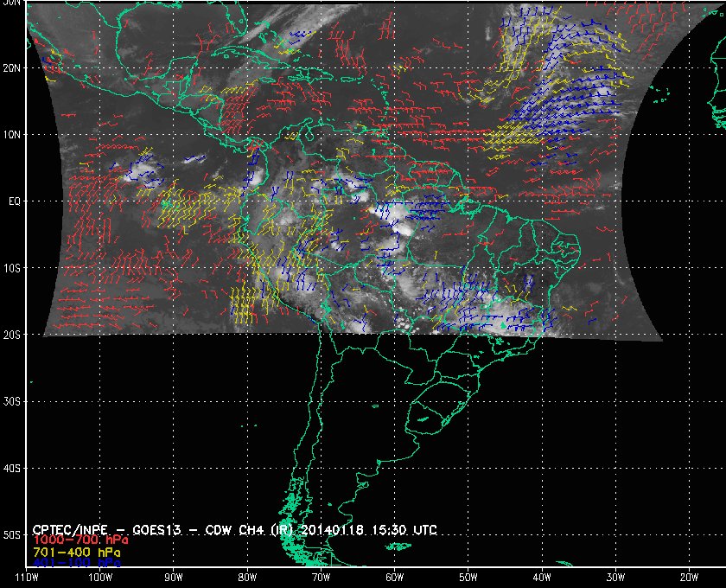Click the 10N latitude label

click(x=11, y=134)
